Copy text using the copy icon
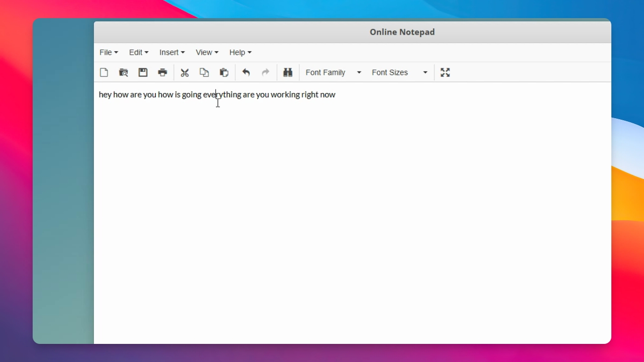 click(x=204, y=72)
